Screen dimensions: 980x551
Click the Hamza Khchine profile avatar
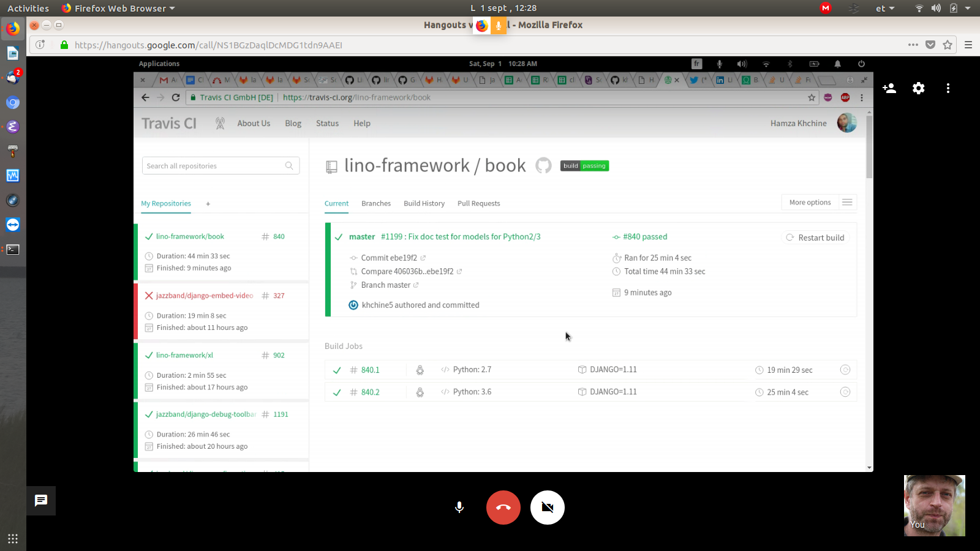tap(847, 123)
